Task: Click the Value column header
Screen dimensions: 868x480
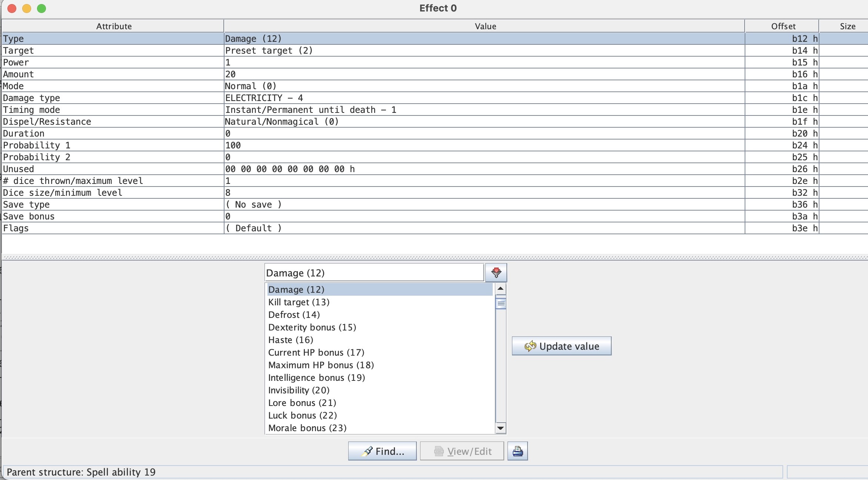Action: tap(485, 26)
